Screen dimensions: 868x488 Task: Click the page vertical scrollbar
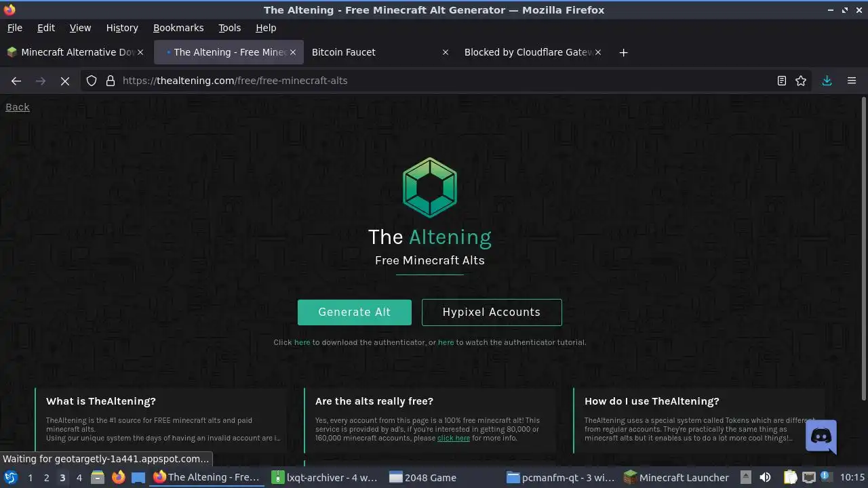click(x=863, y=249)
